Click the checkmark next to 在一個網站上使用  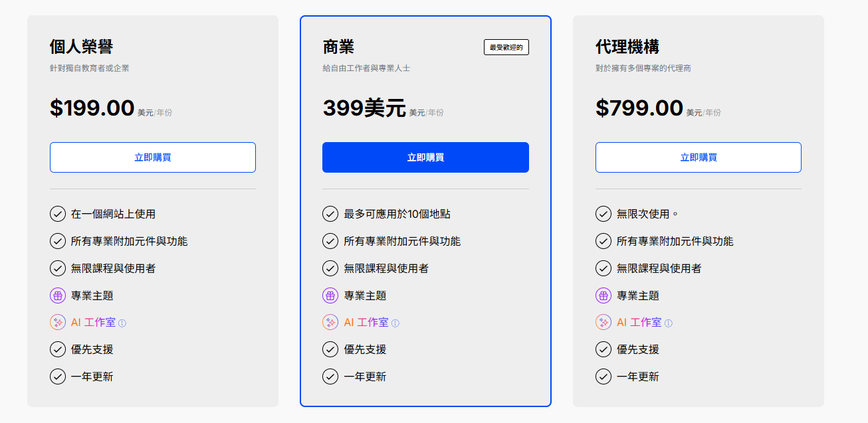coord(58,214)
